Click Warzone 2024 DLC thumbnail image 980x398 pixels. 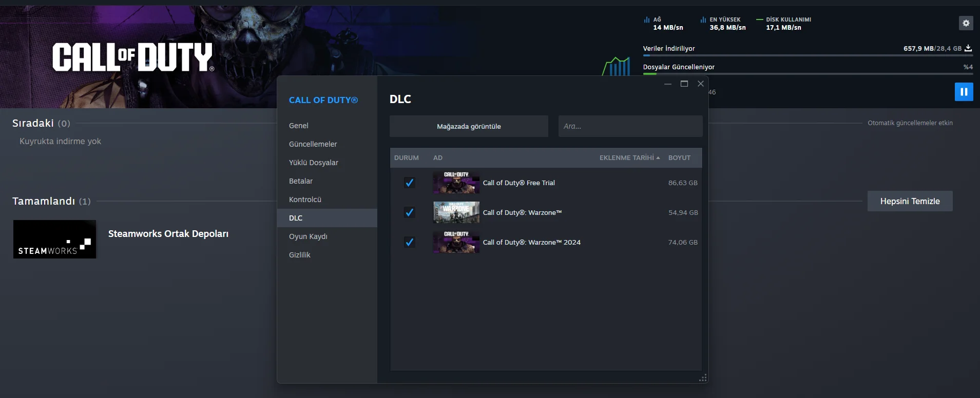pos(456,242)
